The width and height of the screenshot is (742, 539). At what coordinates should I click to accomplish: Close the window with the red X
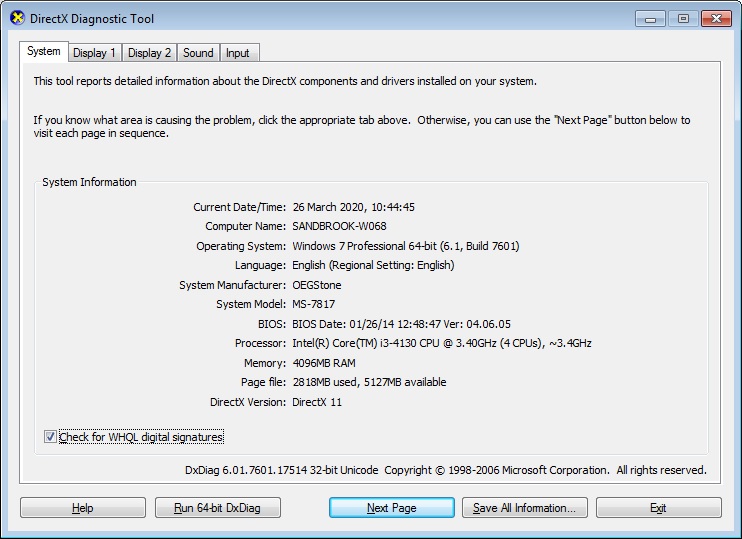click(716, 18)
